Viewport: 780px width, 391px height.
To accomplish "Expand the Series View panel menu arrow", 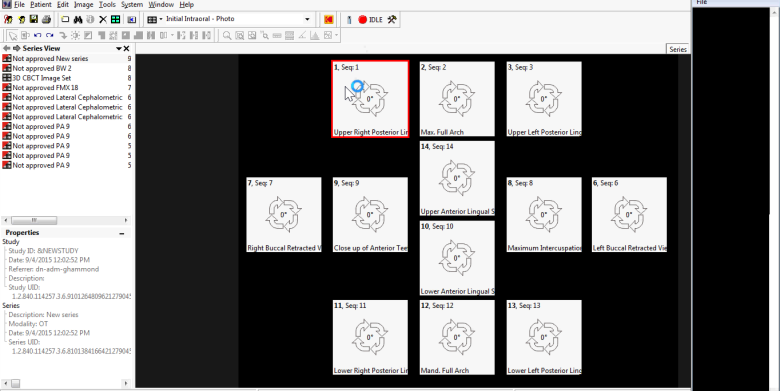I will tap(119, 48).
